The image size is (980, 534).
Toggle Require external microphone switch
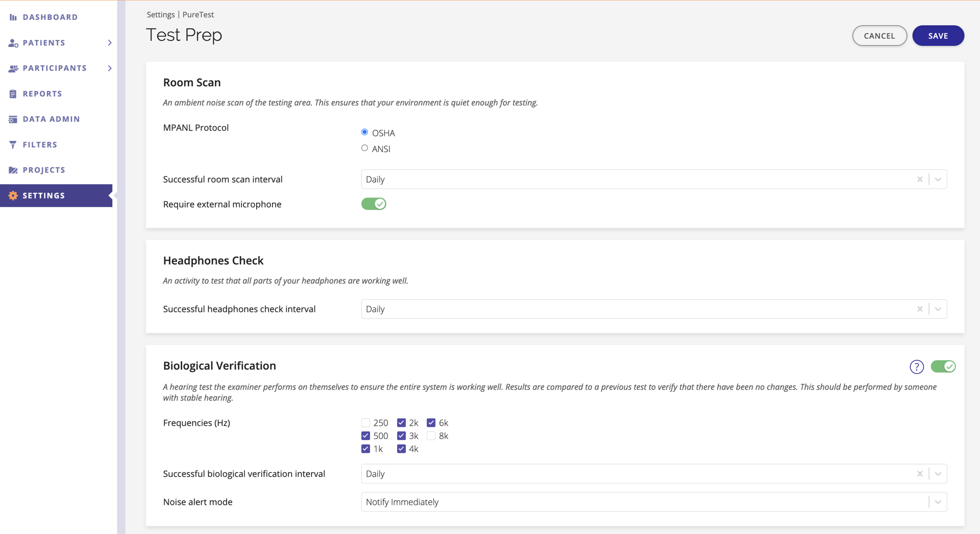point(374,204)
